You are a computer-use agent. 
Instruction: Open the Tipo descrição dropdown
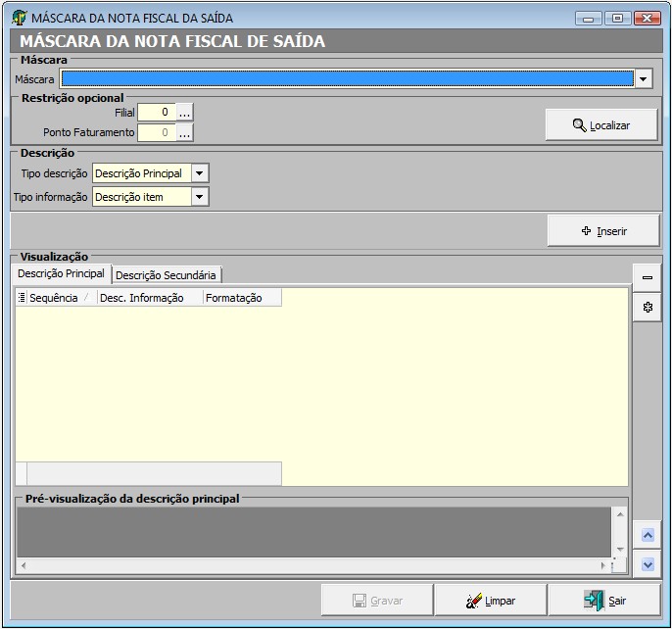[x=200, y=173]
